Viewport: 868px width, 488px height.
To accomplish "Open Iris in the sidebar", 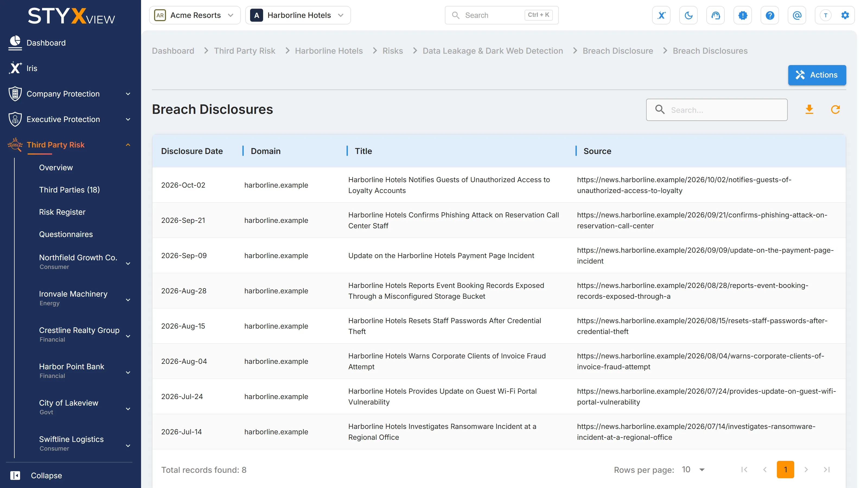I will pyautogui.click(x=32, y=68).
